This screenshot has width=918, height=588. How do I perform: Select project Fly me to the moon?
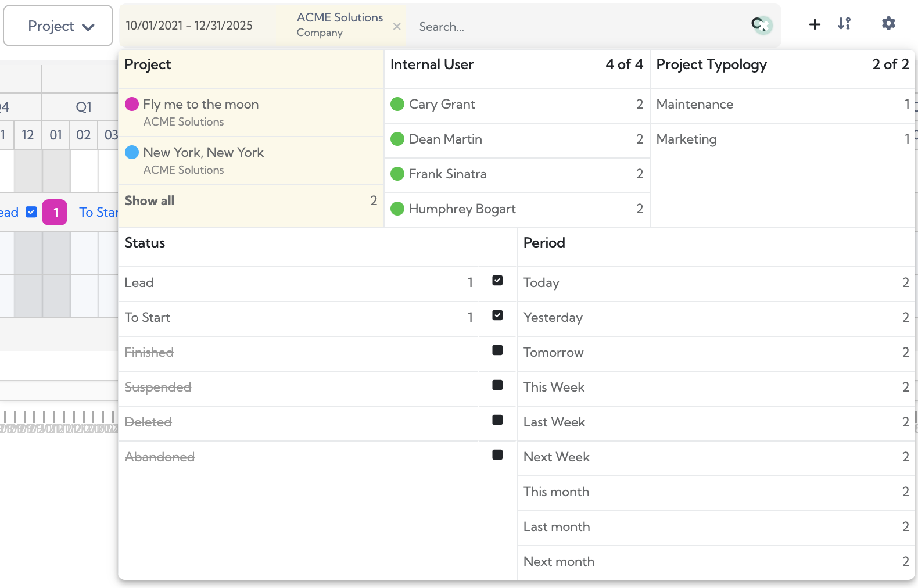coord(251,112)
